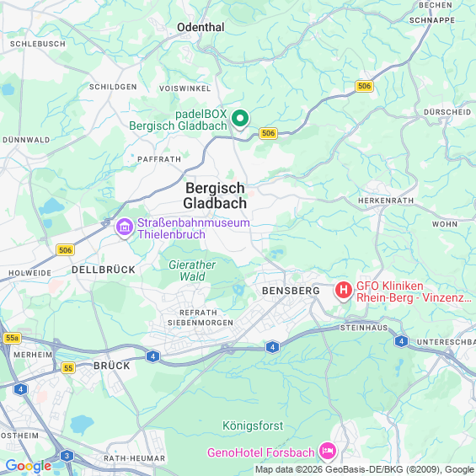
Task: Click the GenoHotel Forsbach hotel pin
Action: [327, 452]
